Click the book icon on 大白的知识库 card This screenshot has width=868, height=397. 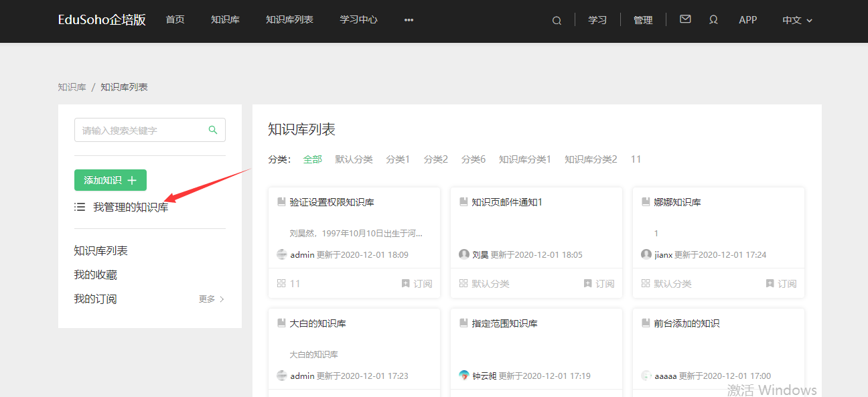[x=281, y=323]
